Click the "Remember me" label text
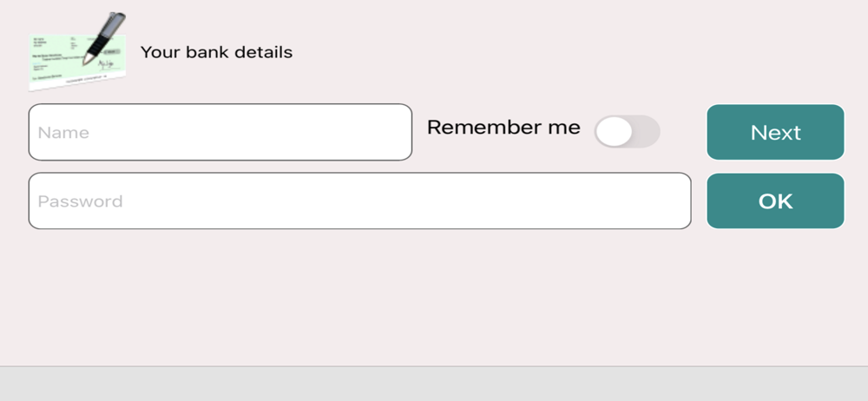 click(503, 128)
